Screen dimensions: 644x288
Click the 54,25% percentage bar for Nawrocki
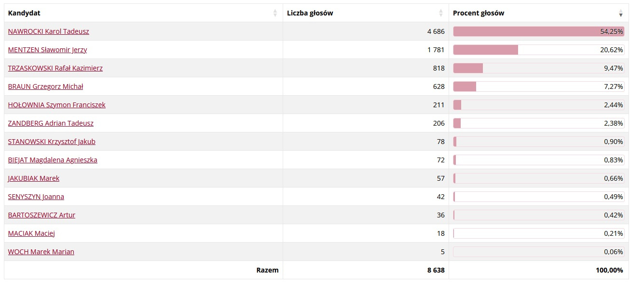coord(539,31)
